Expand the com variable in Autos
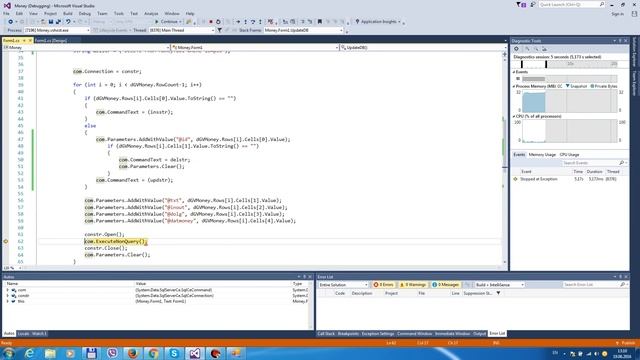The image size is (640, 360). click(7, 290)
